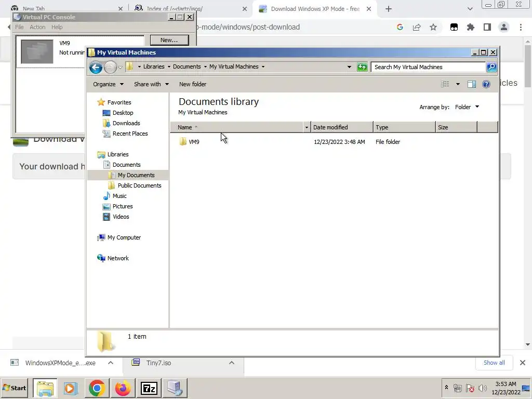
Task: Click the share page icon in Chrome
Action: pyautogui.click(x=417, y=27)
